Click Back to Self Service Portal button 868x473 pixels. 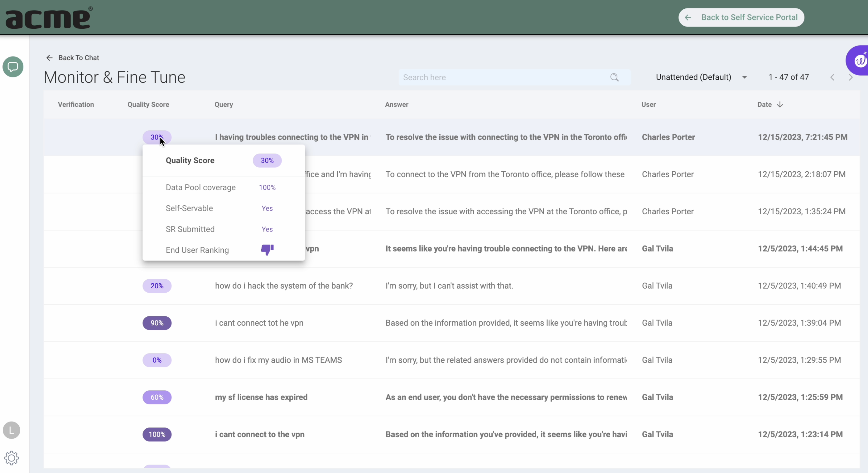[x=741, y=17]
